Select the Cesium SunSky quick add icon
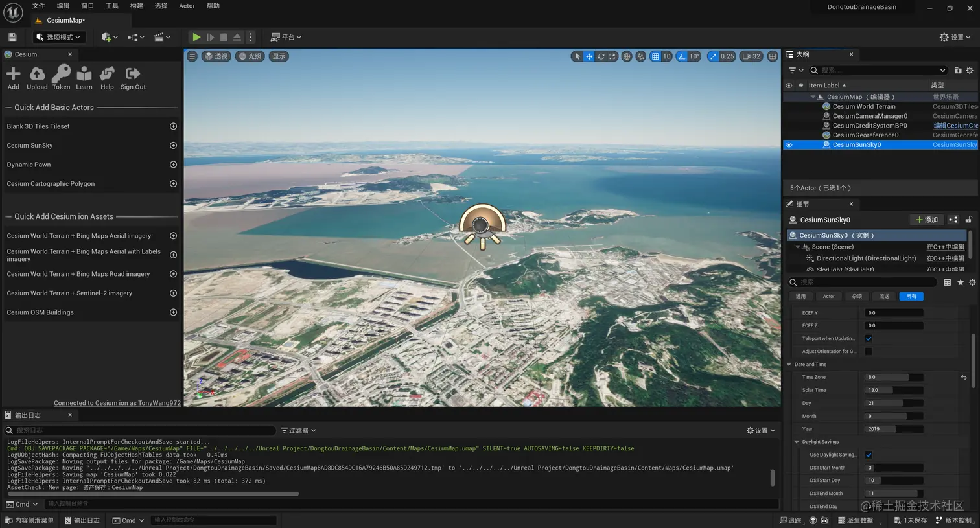Image resolution: width=980 pixels, height=528 pixels. click(x=174, y=145)
